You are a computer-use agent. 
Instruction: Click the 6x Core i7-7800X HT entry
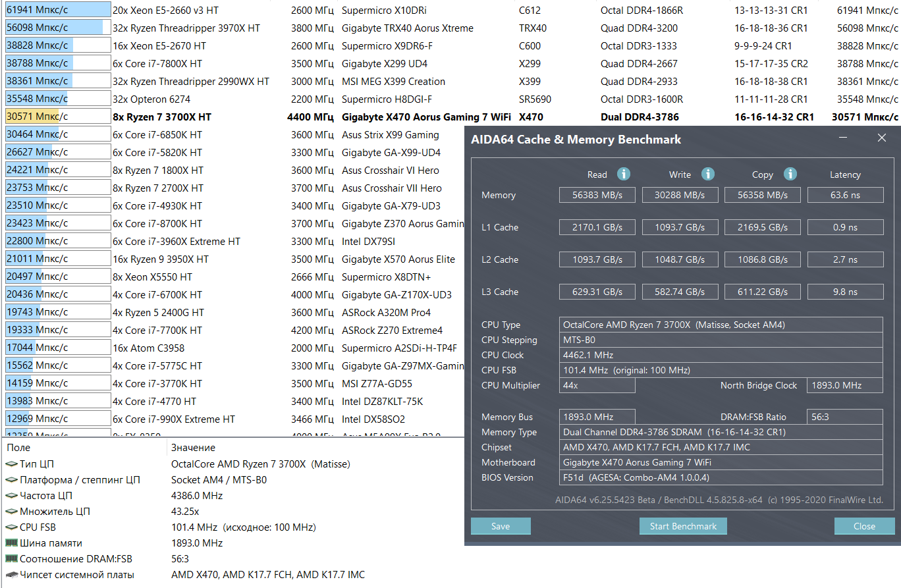[x=450, y=63]
